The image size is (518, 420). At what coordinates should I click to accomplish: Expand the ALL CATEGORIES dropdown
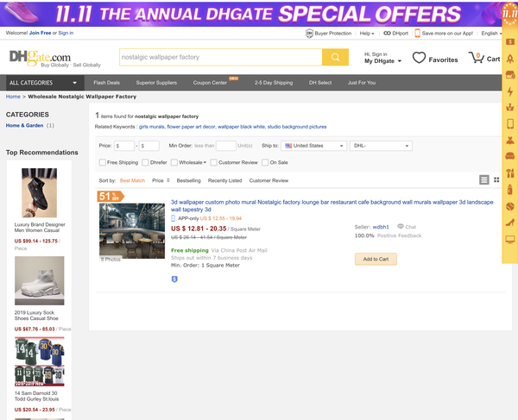[45, 83]
